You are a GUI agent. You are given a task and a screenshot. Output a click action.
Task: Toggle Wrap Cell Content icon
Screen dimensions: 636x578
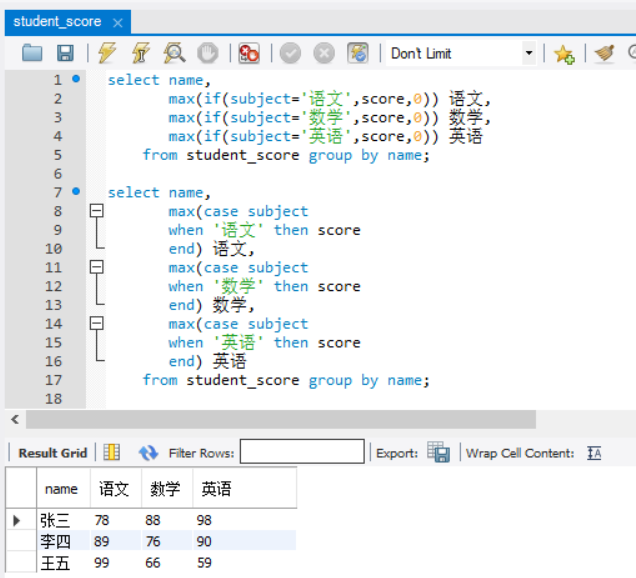594,453
